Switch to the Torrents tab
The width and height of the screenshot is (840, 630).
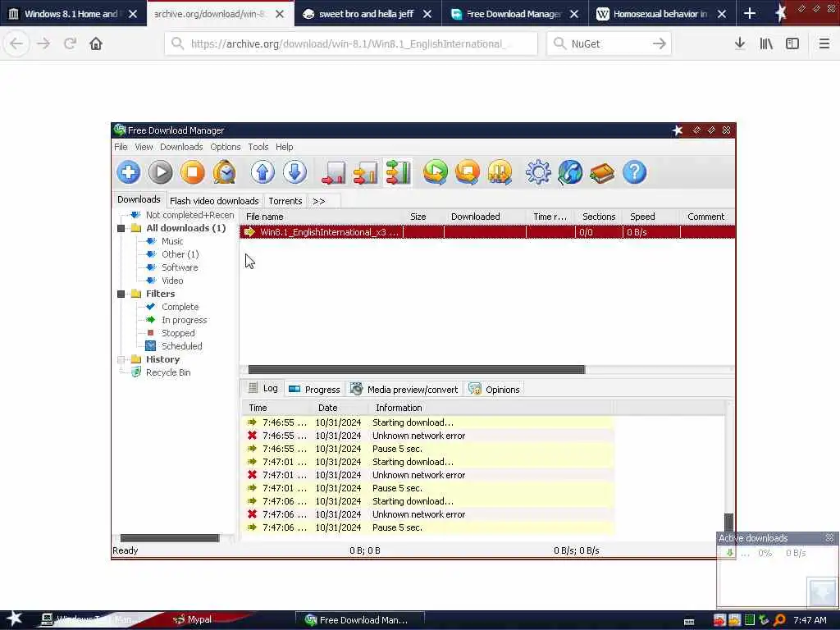285,201
